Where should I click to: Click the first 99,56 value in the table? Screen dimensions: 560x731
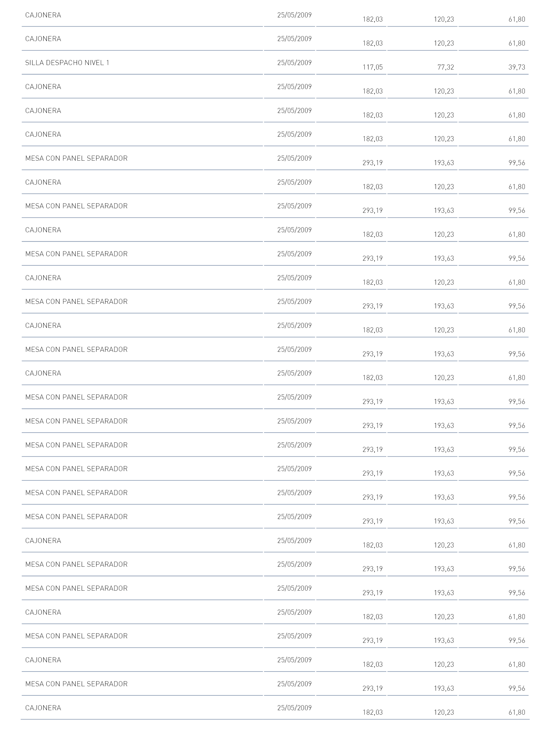[517, 163]
